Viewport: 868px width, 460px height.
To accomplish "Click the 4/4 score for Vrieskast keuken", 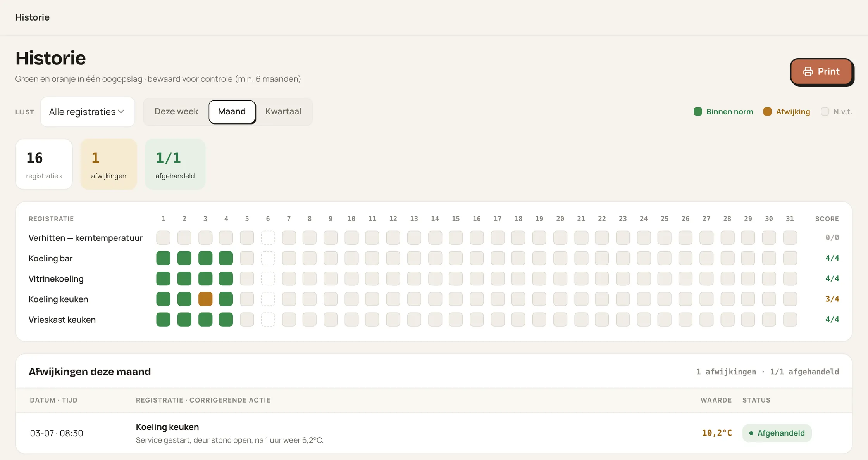I will 832,320.
